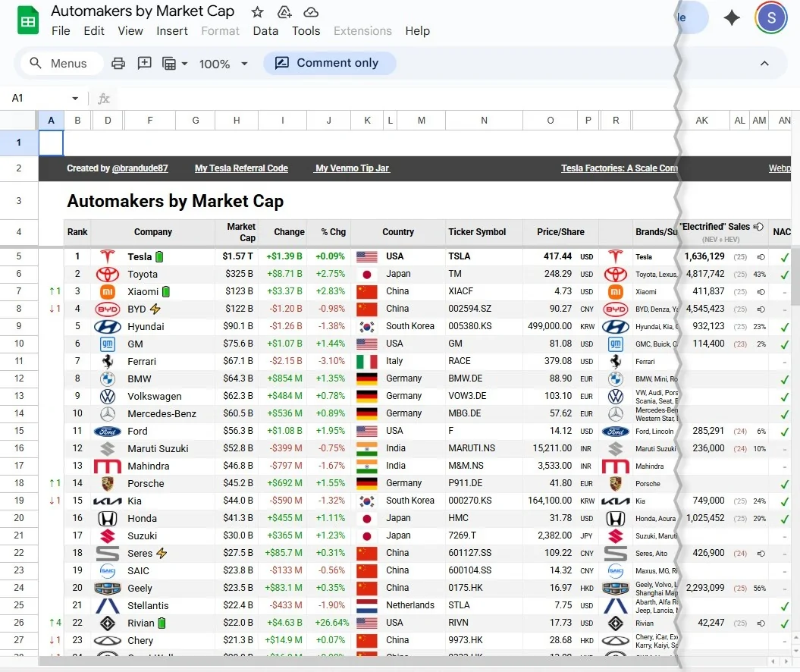The image size is (800, 672).
Task: Select the TSLA ticker symbol cell
Action: [484, 256]
